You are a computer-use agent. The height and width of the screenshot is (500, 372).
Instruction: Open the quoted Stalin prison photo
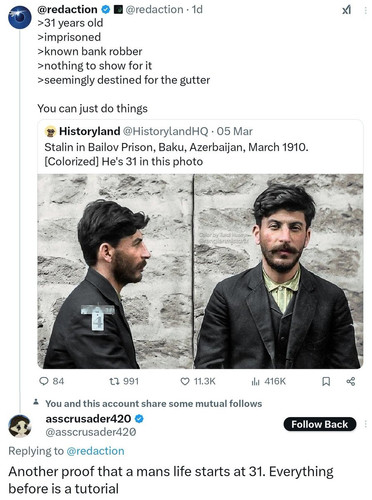(x=200, y=271)
